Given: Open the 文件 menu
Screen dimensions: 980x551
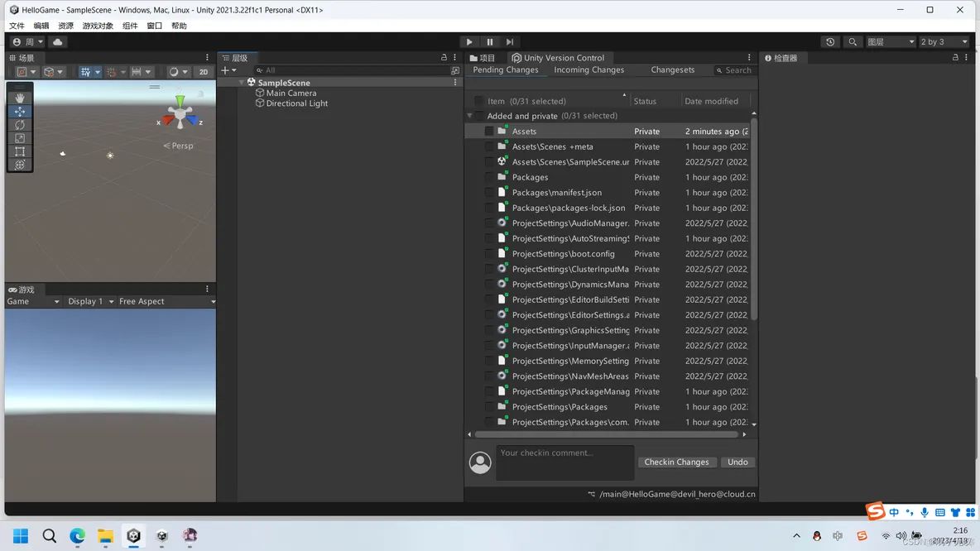Looking at the screenshot, I should pos(17,26).
